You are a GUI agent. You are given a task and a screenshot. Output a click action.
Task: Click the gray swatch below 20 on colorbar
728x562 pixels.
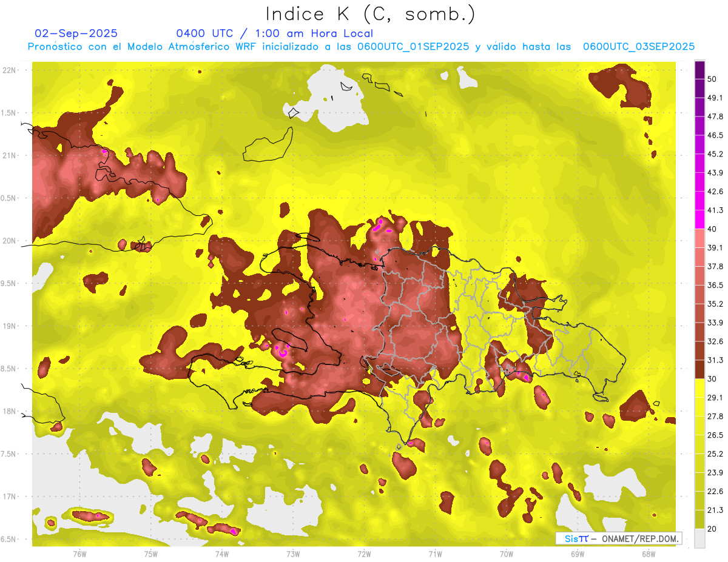point(699,538)
